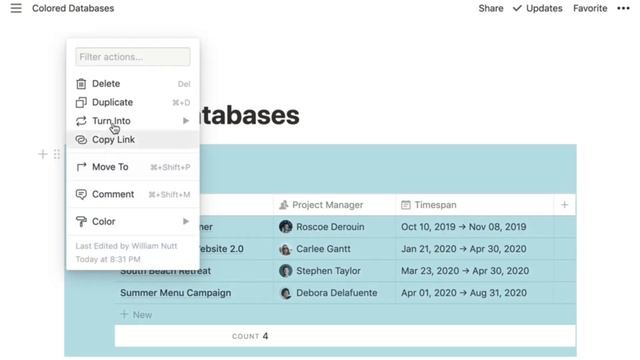Click the Favorite button
Screen dimensions: 640x360
590,8
